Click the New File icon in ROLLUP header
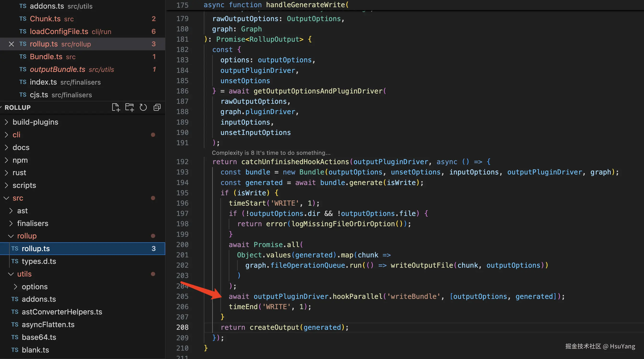Image resolution: width=644 pixels, height=359 pixels. 116,107
